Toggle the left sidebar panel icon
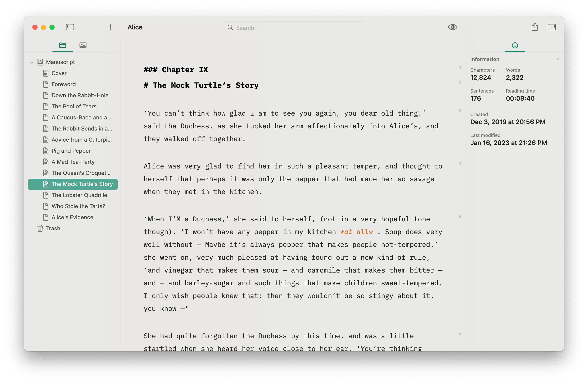588x383 pixels. [70, 27]
